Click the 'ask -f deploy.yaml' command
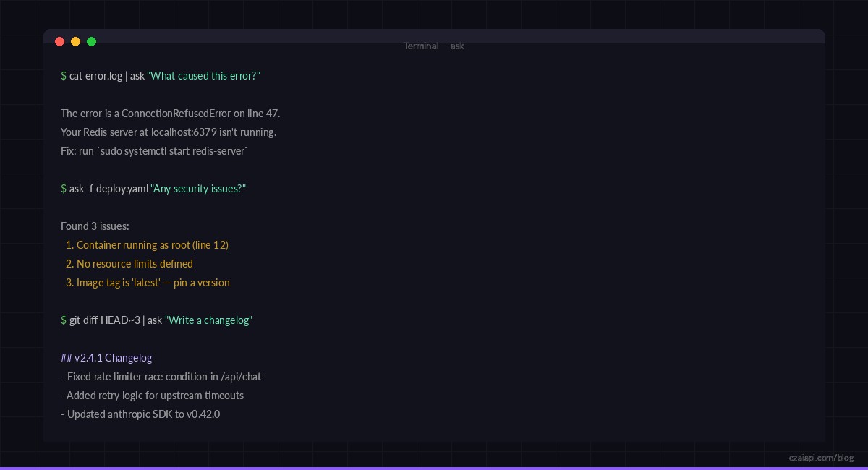This screenshot has height=470, width=868. (x=107, y=188)
